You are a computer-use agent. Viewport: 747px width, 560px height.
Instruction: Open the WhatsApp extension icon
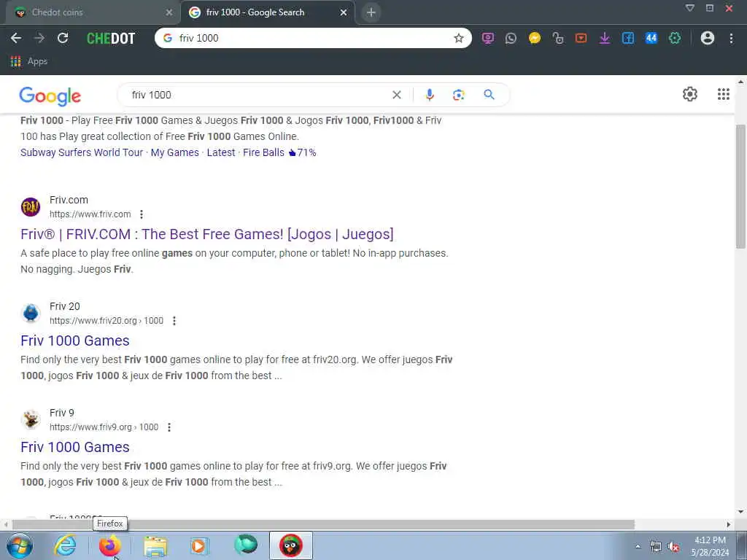[511, 38]
